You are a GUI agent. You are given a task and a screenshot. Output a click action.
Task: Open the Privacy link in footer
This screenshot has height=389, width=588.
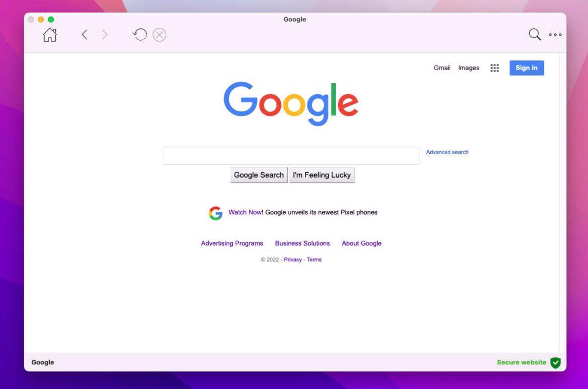293,260
